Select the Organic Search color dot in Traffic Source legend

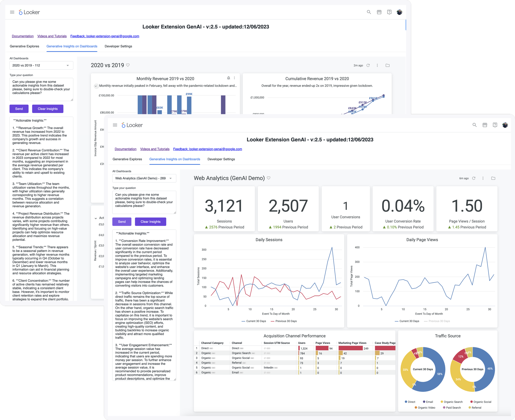[442, 402]
